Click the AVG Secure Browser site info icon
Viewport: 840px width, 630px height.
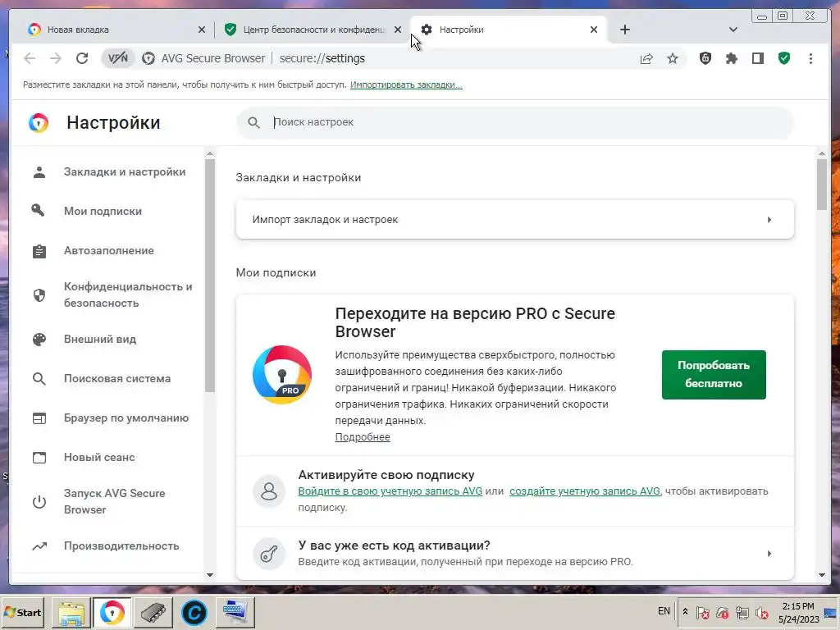tap(148, 58)
